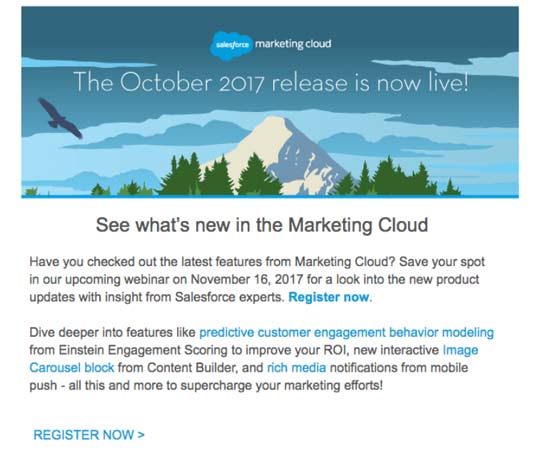Click the Salesforce cloud logo
This screenshot has height=471, width=540.
pyautogui.click(x=232, y=46)
